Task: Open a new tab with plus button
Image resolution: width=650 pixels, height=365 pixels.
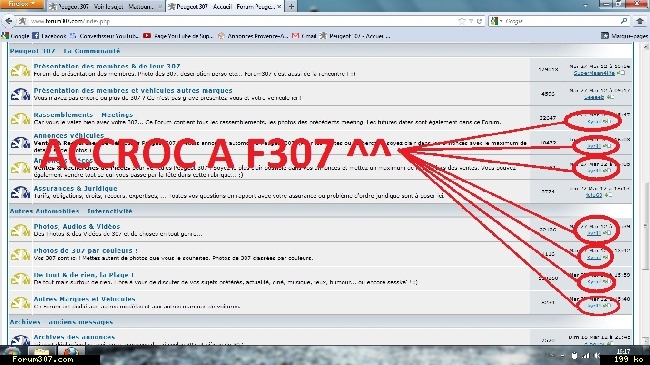Action: (291, 7)
